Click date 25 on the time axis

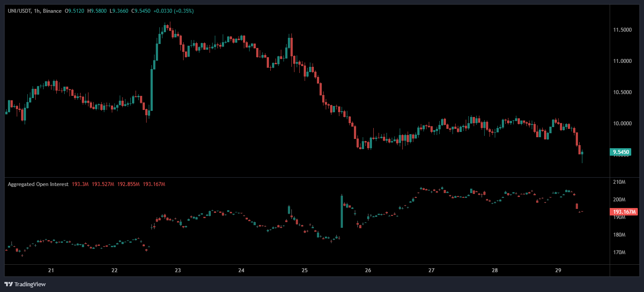[305, 270]
